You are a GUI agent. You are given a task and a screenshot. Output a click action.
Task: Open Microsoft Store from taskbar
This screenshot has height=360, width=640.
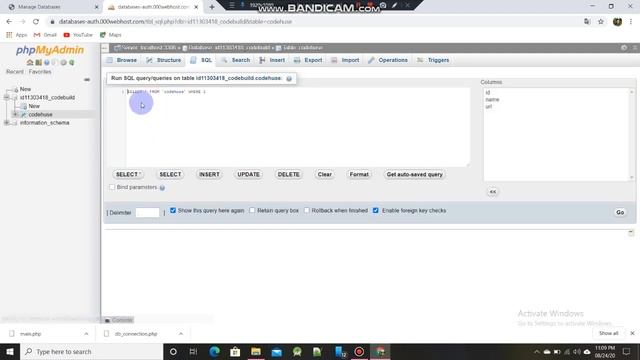(235, 351)
